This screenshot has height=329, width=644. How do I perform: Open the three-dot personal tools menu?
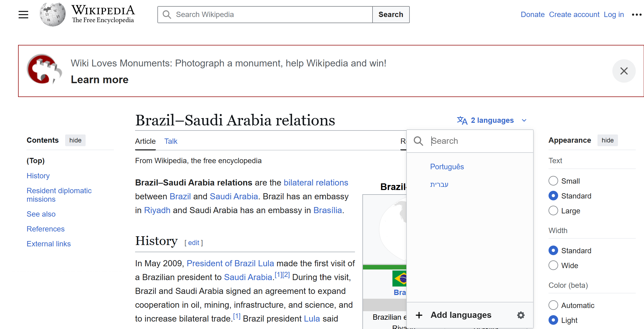click(x=637, y=15)
